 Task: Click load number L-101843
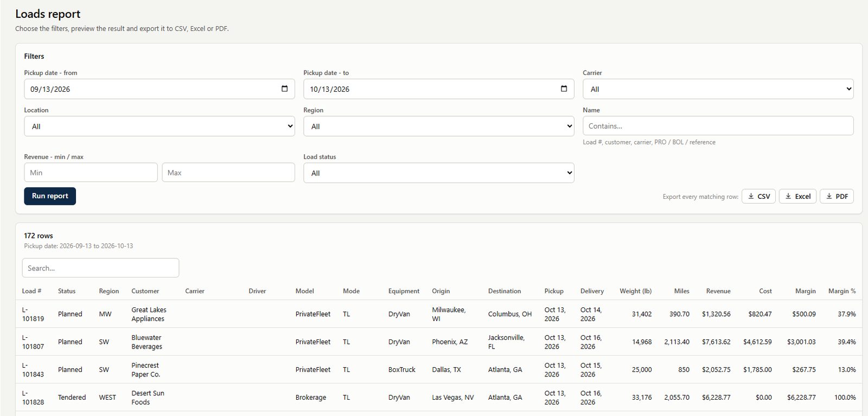point(33,369)
